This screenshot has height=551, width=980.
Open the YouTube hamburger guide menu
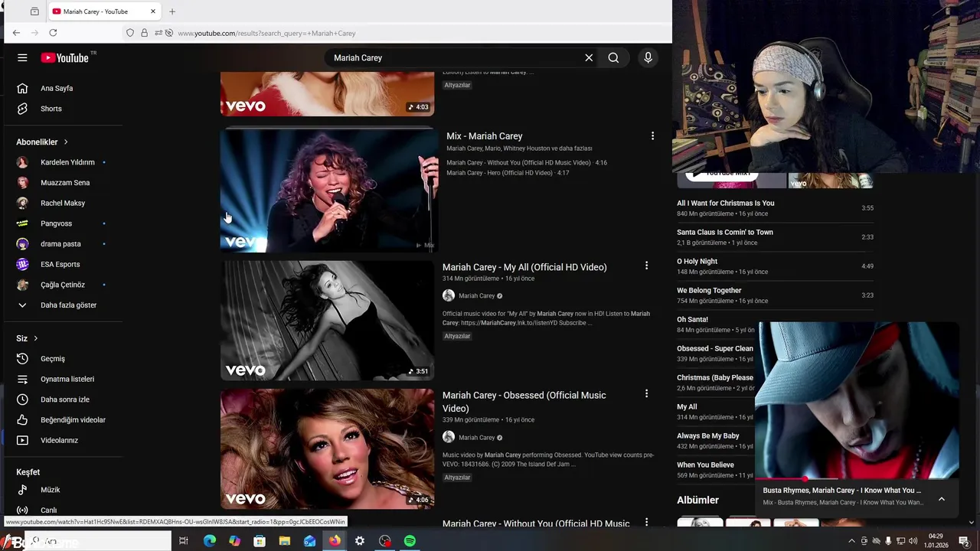[x=22, y=57]
